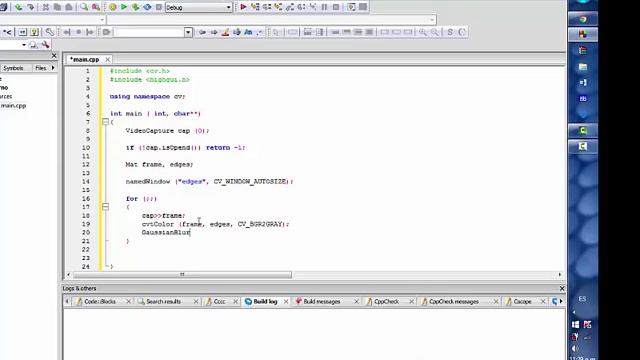
Task: Click the Abort build square icon
Action: [x=159, y=7]
